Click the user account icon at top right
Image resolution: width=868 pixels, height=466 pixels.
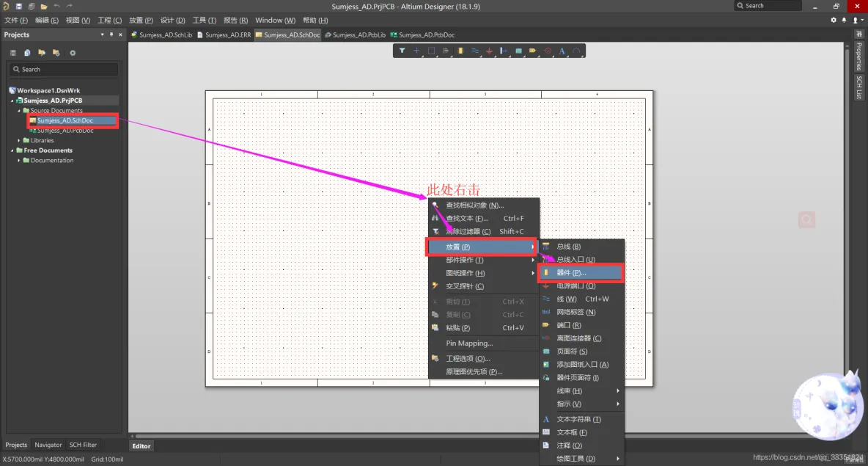point(856,20)
